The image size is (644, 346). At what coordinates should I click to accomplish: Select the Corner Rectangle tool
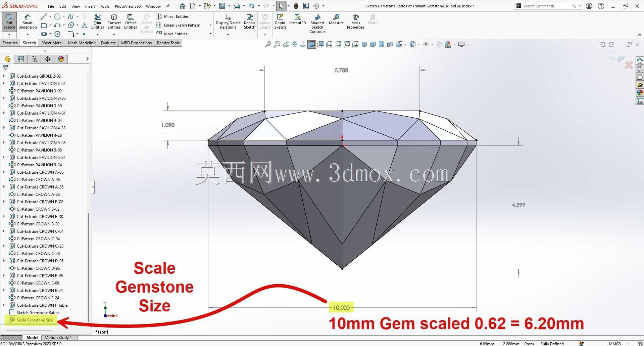tap(44, 25)
